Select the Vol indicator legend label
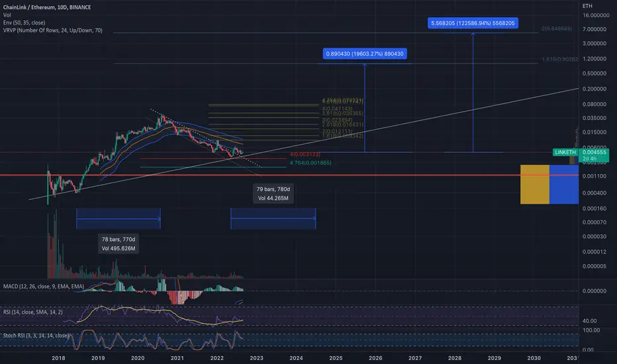Image resolution: width=617 pixels, height=364 pixels. coord(7,15)
